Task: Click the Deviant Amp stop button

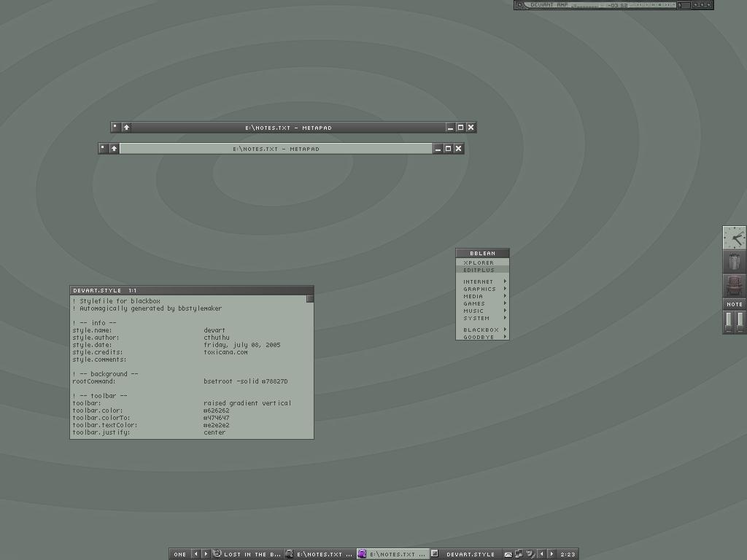Action: 659,5
